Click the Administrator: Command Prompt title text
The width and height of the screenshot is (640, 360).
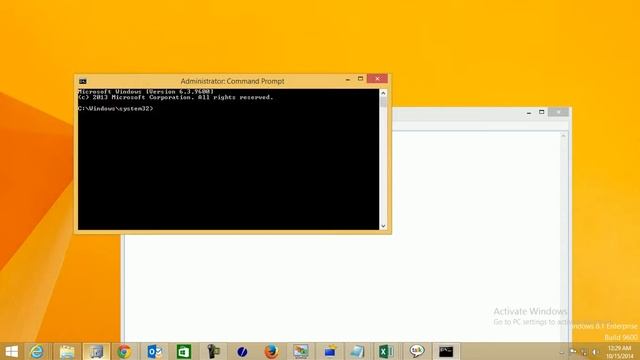point(232,81)
